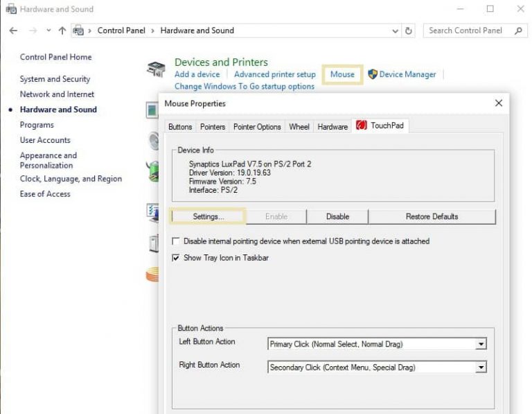Focus the Search Control Panel field
The width and height of the screenshot is (532, 414).
(x=475, y=31)
